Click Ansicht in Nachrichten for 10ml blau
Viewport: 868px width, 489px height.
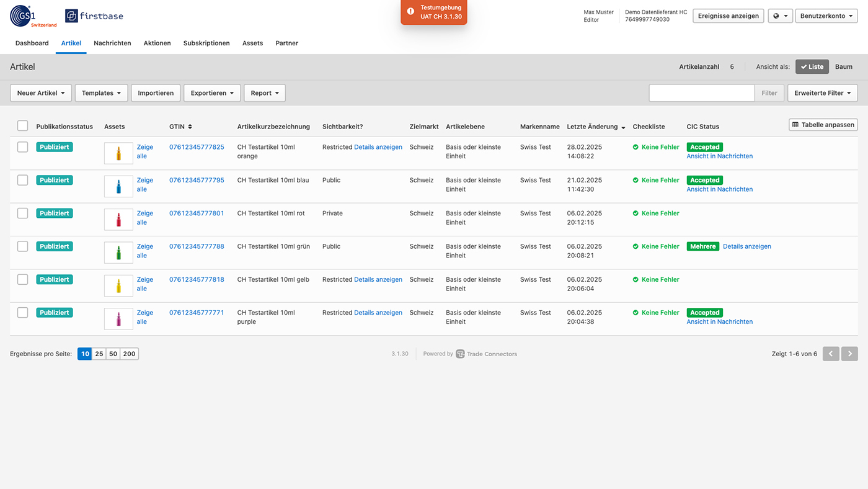pos(720,189)
